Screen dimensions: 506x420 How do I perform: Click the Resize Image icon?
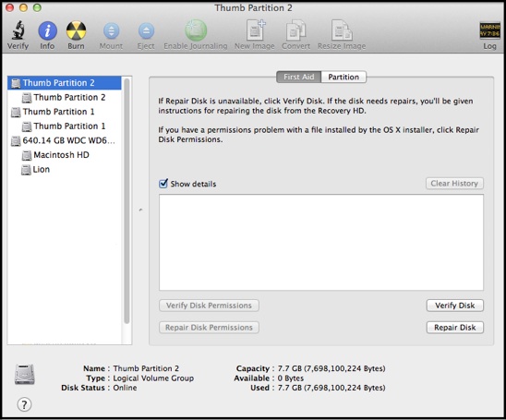pyautogui.click(x=342, y=30)
